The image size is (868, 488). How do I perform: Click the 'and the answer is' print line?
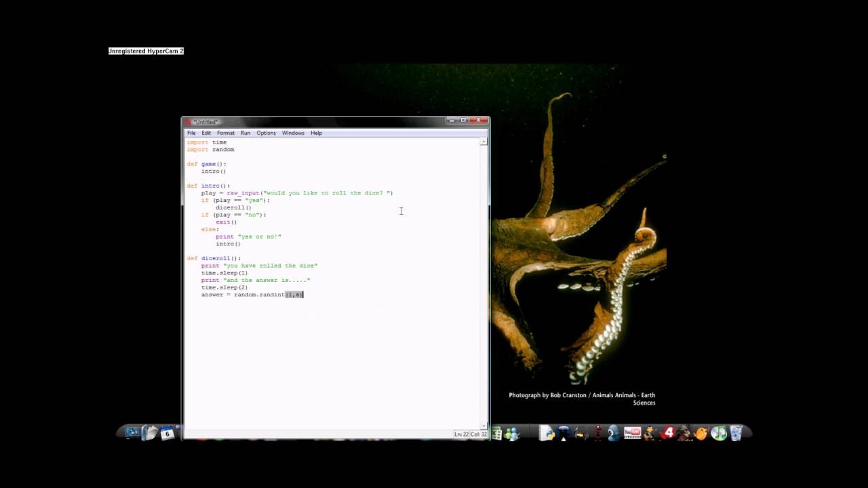tap(256, 280)
